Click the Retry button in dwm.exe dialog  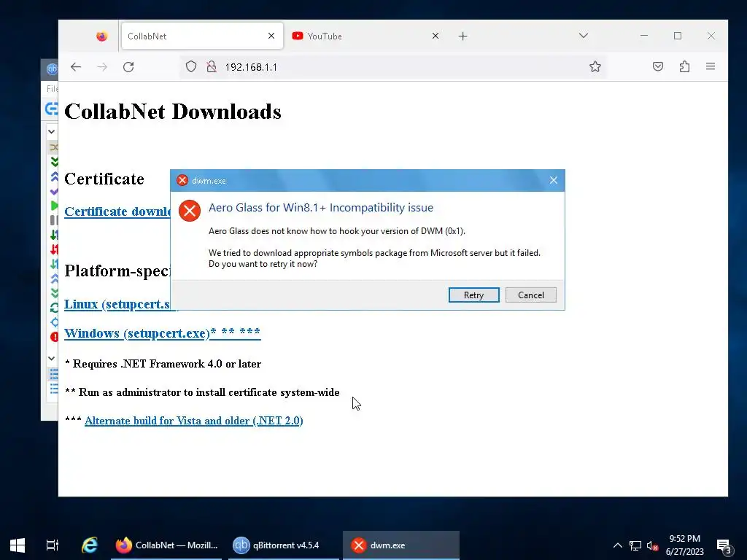[x=473, y=295]
